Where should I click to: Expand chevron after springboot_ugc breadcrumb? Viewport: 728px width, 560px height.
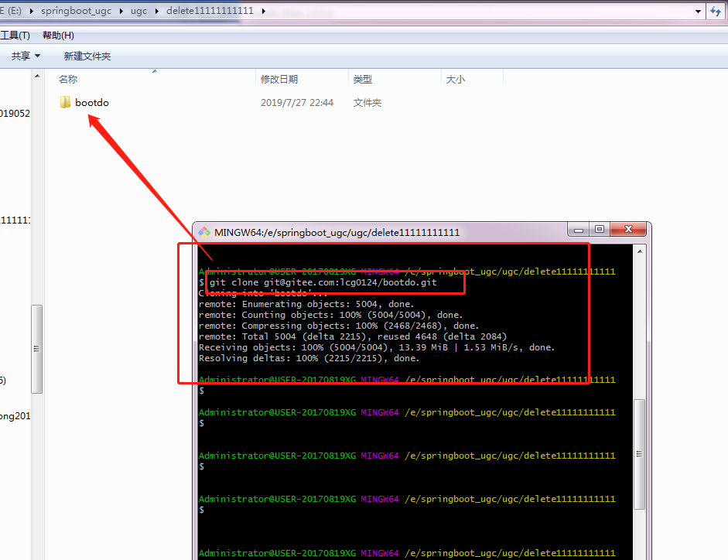[121, 11]
